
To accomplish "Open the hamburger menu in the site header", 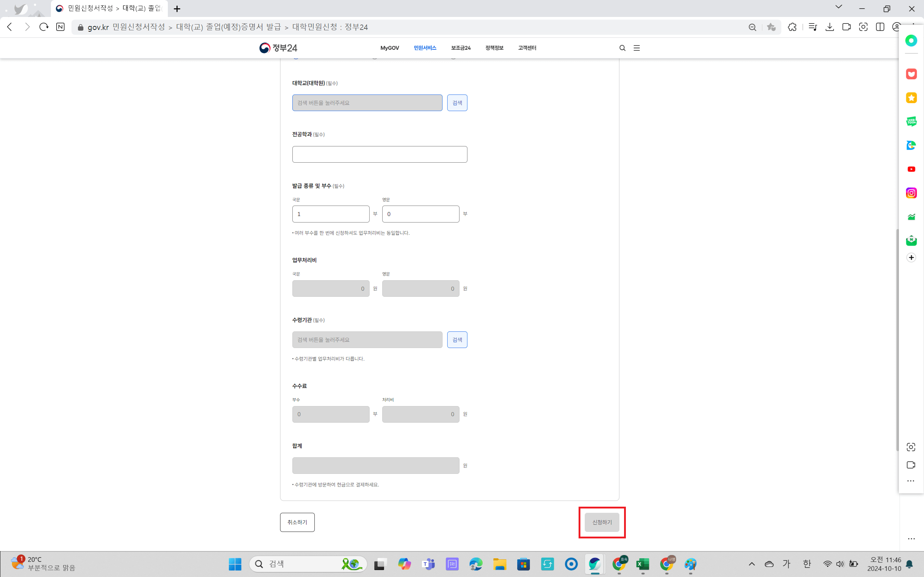I will point(636,48).
